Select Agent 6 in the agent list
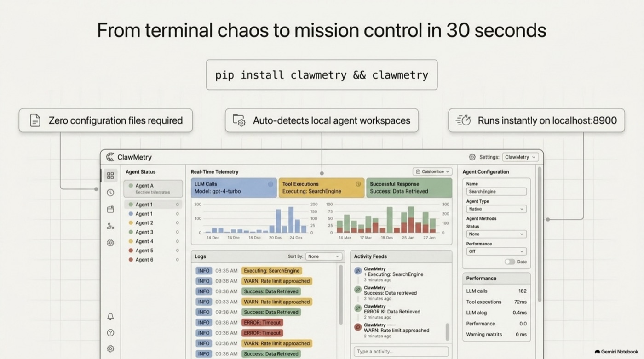This screenshot has width=644, height=359. pos(153,260)
